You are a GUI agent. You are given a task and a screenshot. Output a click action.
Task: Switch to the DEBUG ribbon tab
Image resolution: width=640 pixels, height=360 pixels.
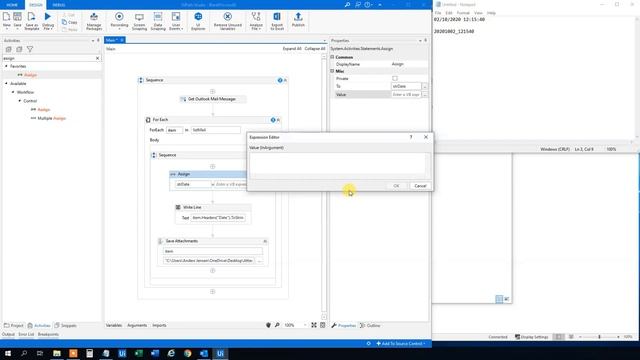[59, 5]
